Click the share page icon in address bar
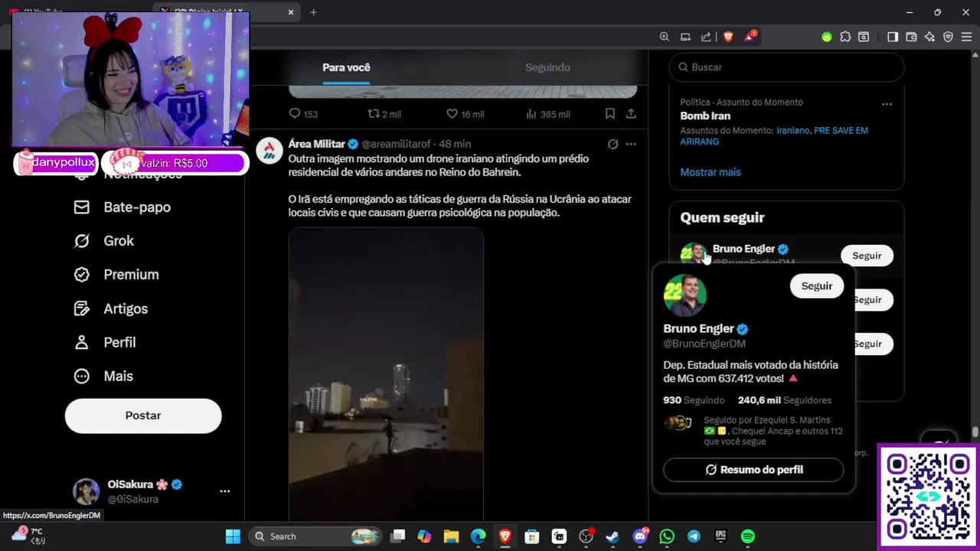980x551 pixels. [x=706, y=37]
